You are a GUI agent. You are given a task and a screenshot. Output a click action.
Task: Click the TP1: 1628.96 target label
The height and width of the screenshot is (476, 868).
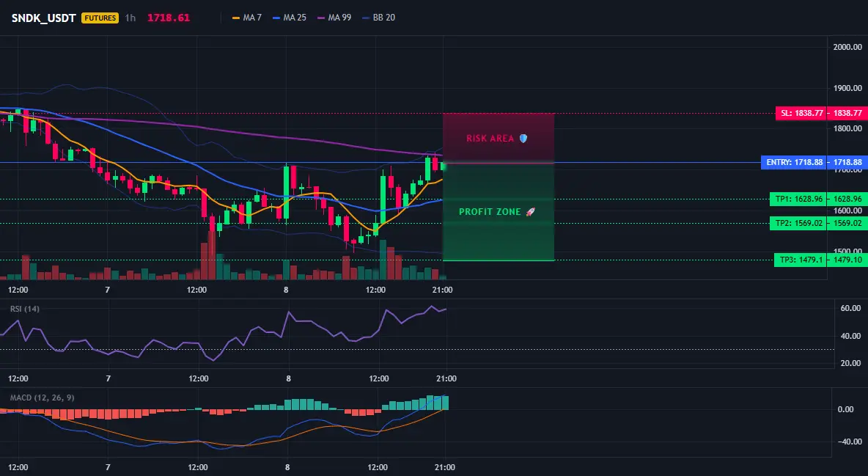799,199
